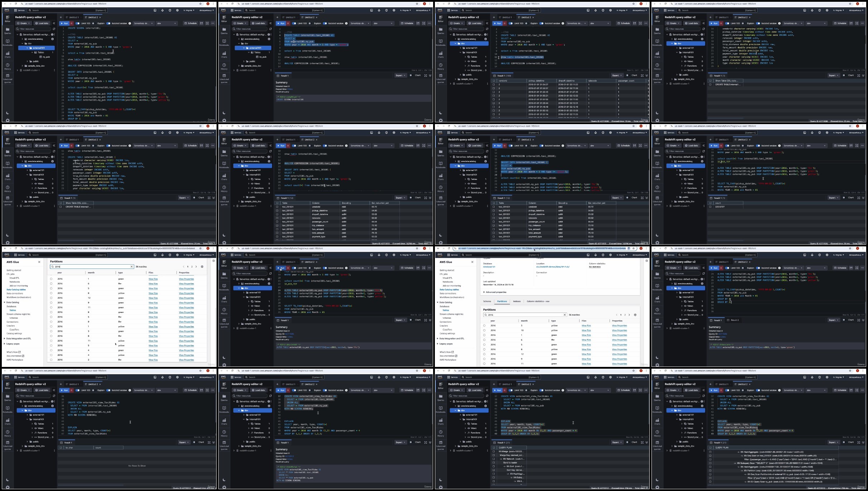Close AWS Glue sidebar beside the Schema tab
Screen dimensions: 868x491
(x=472, y=262)
